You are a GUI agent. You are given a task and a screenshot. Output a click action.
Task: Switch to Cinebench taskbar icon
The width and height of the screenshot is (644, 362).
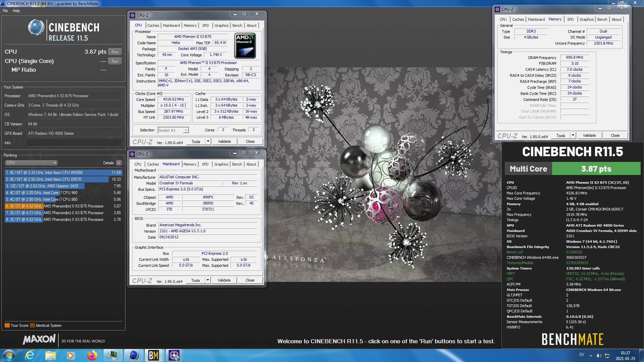133,355
